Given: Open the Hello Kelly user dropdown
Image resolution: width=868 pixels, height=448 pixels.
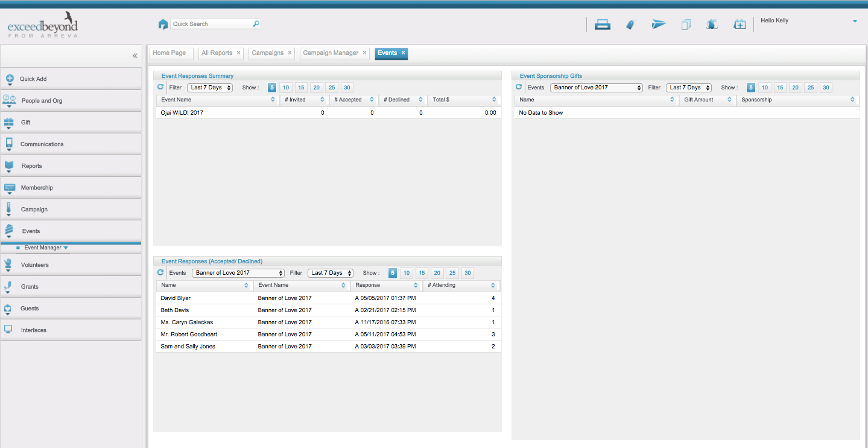Looking at the screenshot, I should (x=855, y=21).
